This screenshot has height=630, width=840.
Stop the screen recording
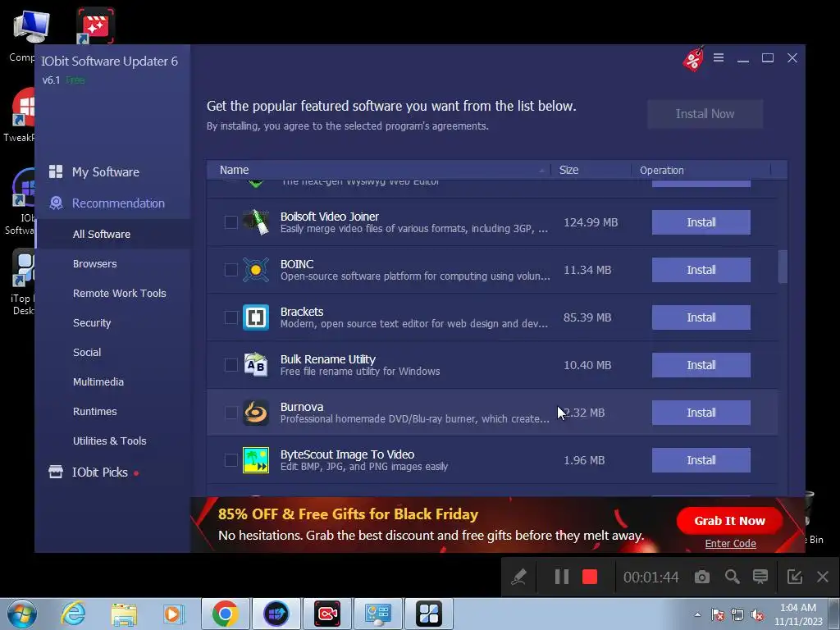(x=590, y=577)
